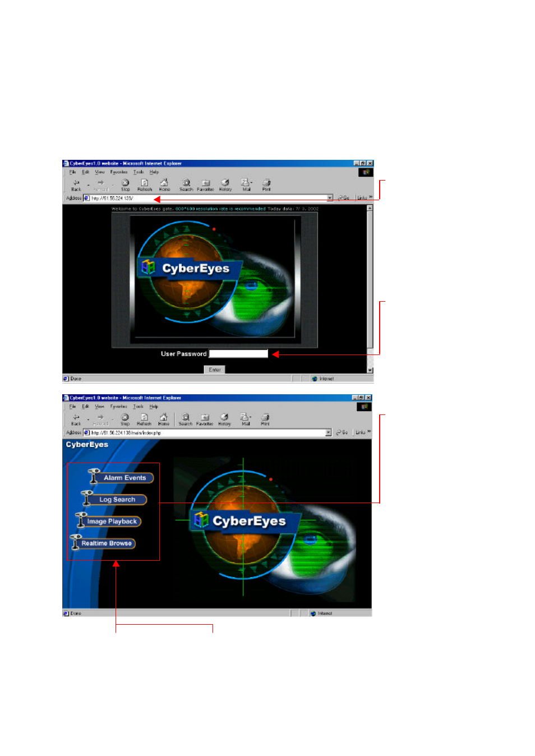Click the Enter button below the password field
The height and width of the screenshot is (756, 535).
(215, 370)
